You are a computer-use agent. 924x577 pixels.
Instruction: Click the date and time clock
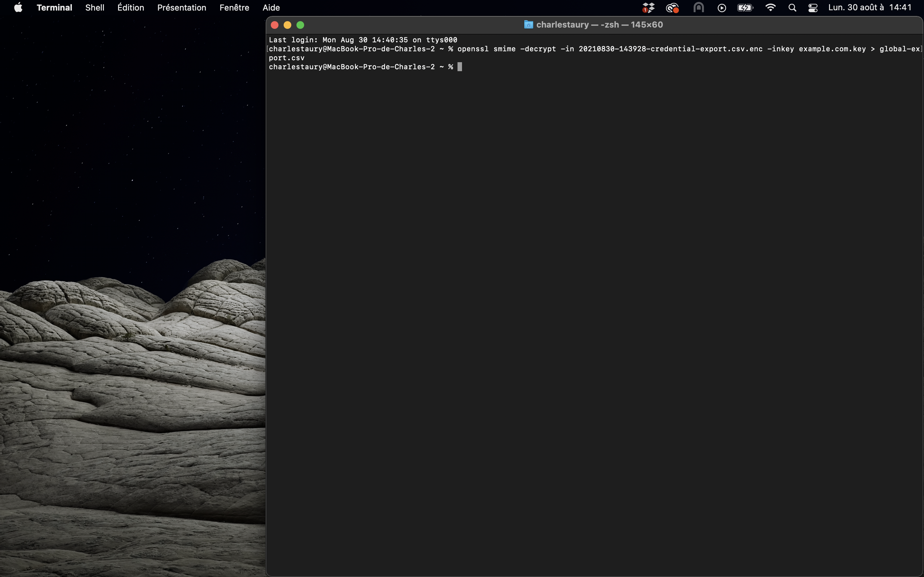click(869, 8)
